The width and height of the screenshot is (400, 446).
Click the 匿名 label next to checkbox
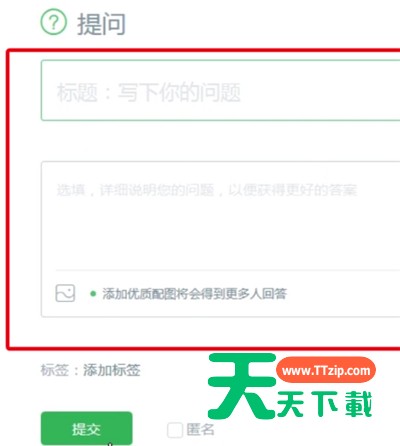click(x=200, y=429)
